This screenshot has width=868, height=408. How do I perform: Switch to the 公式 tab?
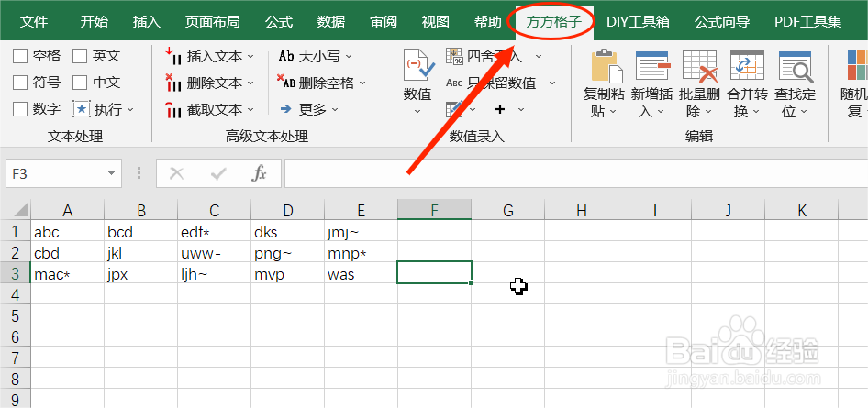click(278, 22)
